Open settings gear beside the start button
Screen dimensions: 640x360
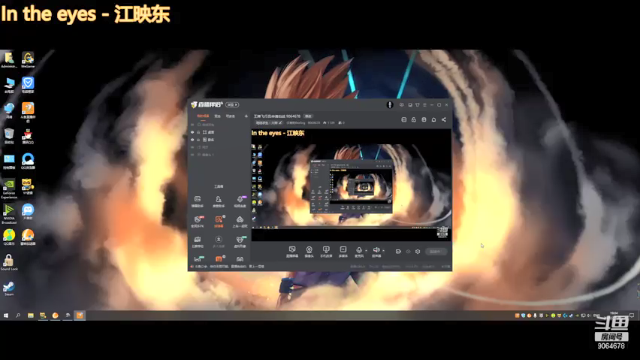(x=417, y=251)
